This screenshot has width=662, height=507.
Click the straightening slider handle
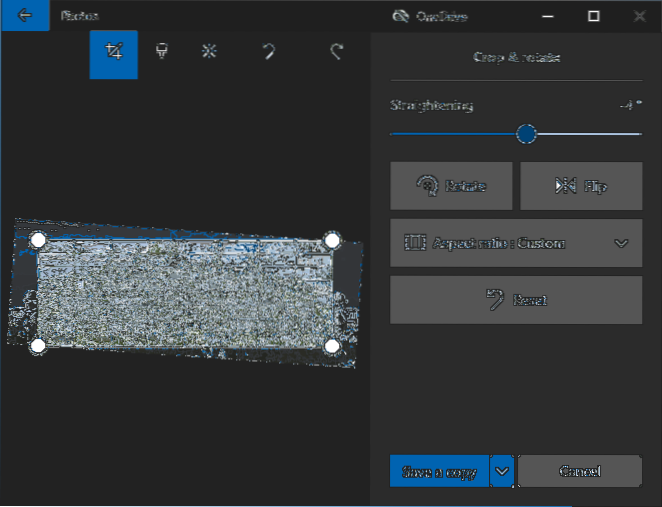pyautogui.click(x=526, y=134)
